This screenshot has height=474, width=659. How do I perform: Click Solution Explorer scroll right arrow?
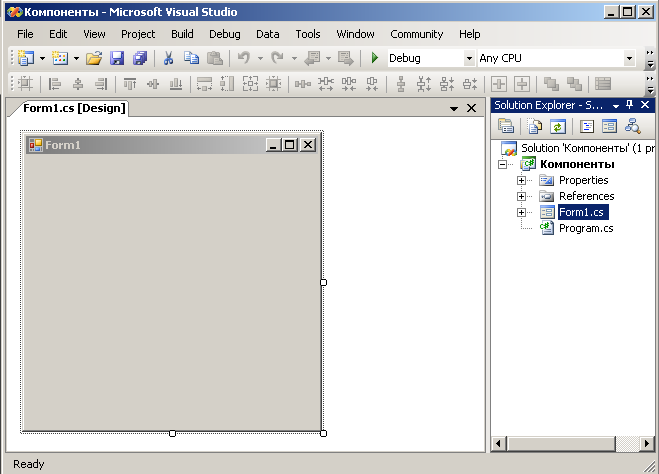coord(647,443)
